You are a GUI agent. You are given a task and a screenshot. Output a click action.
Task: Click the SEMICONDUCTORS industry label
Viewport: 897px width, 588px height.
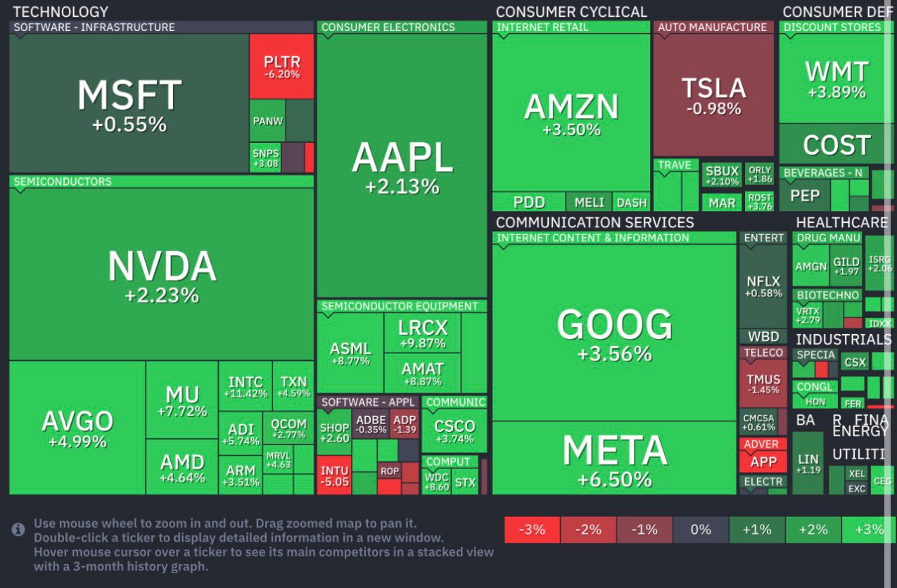pyautogui.click(x=63, y=181)
